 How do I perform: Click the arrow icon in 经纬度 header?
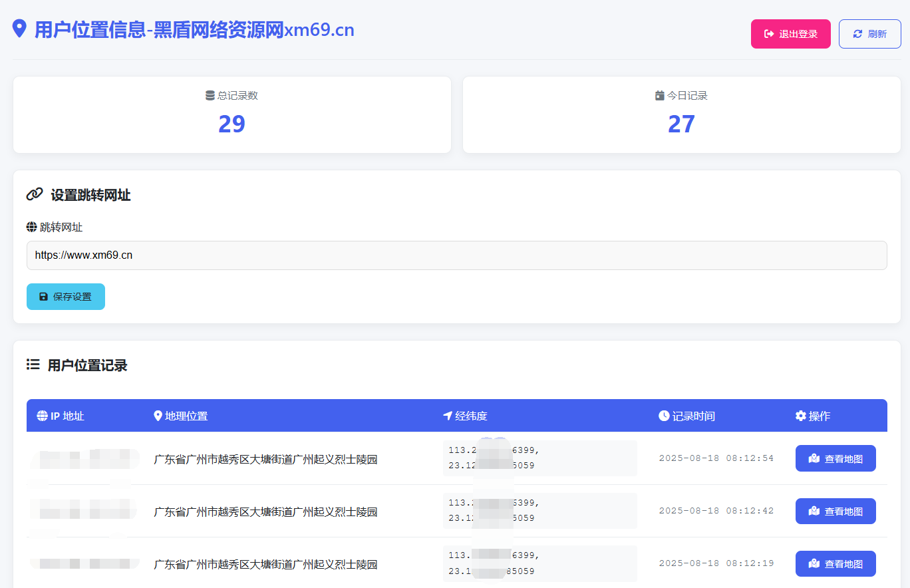pyautogui.click(x=448, y=416)
